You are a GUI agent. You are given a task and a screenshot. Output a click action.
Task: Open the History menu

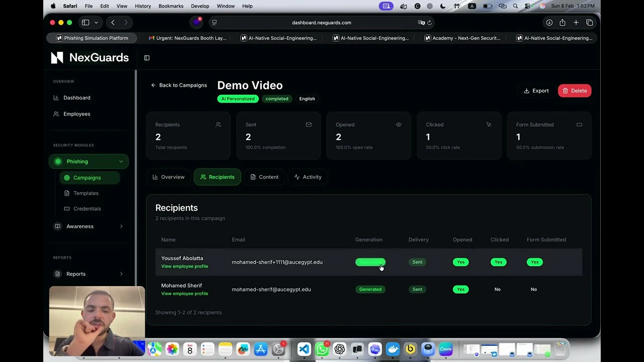(143, 6)
